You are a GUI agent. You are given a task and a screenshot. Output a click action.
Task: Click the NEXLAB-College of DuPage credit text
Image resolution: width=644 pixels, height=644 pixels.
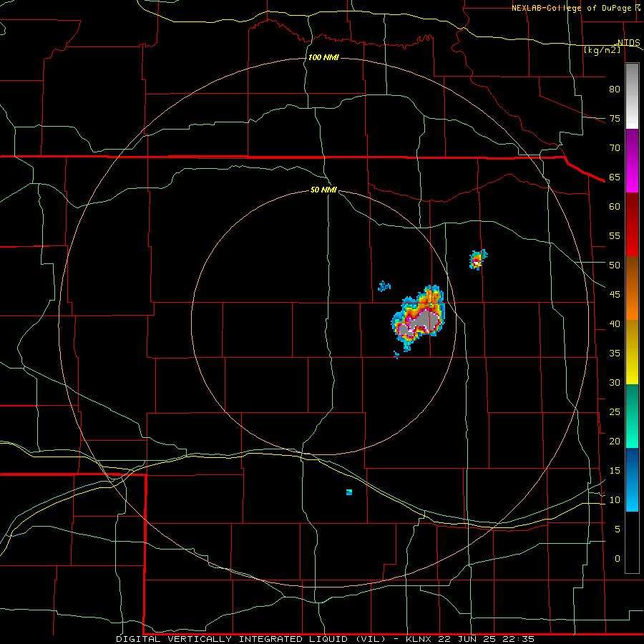(x=571, y=8)
